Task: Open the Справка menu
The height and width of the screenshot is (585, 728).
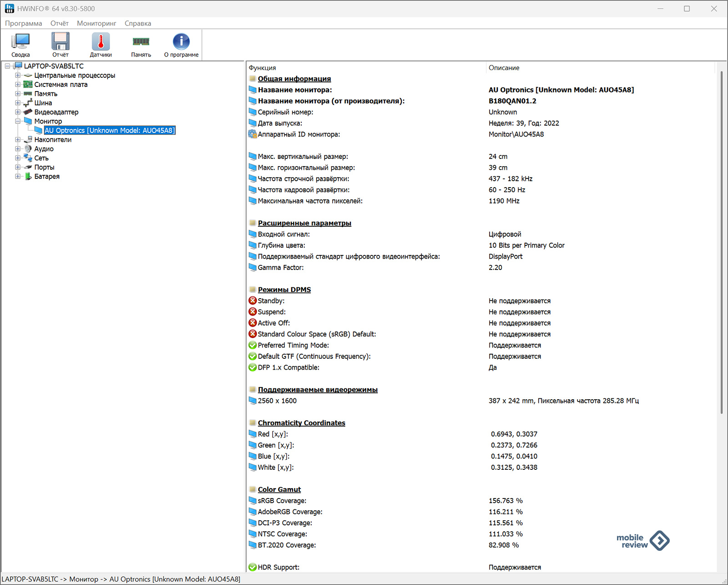Action: pyautogui.click(x=138, y=23)
